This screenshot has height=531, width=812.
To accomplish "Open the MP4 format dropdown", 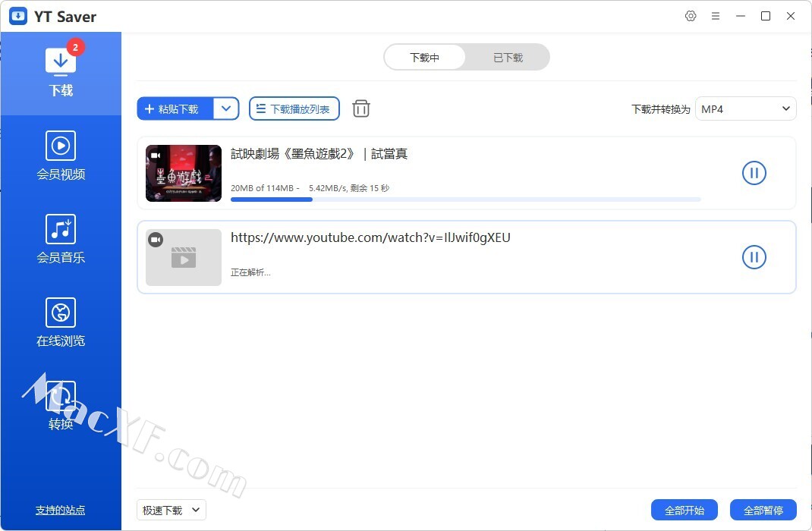I will 745,108.
